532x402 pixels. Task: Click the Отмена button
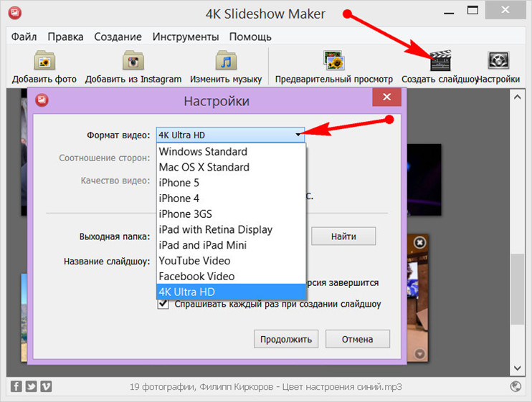pos(358,339)
